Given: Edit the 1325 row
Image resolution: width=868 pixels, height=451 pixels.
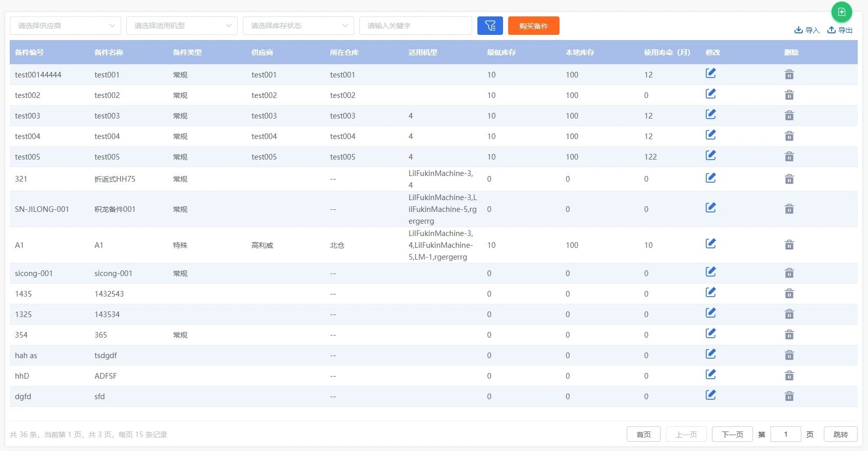Looking at the screenshot, I should pyautogui.click(x=710, y=313).
